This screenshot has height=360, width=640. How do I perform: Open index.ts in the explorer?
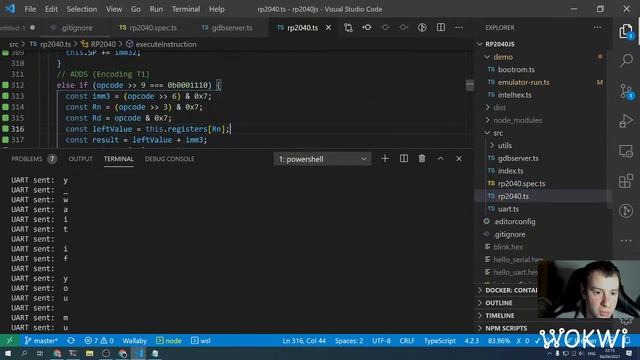(x=510, y=171)
